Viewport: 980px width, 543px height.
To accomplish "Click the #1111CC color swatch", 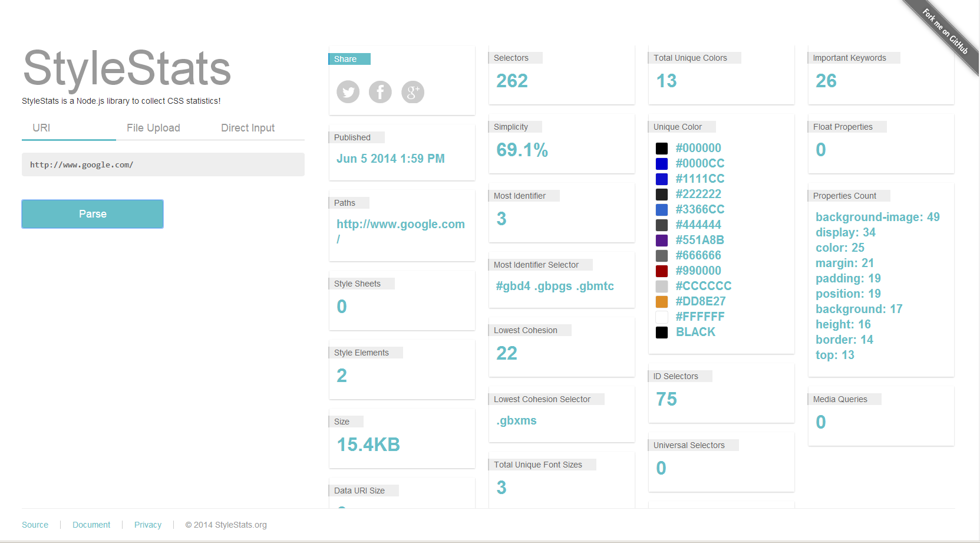I will (662, 179).
